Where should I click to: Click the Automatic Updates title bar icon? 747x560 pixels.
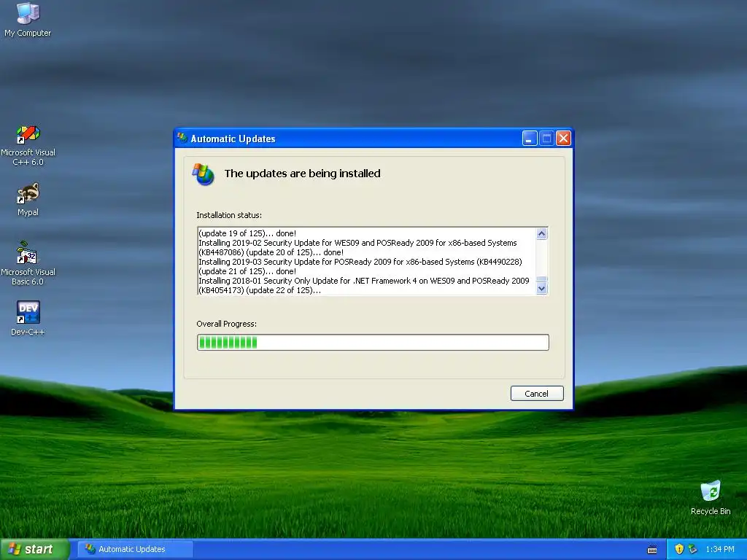(182, 138)
